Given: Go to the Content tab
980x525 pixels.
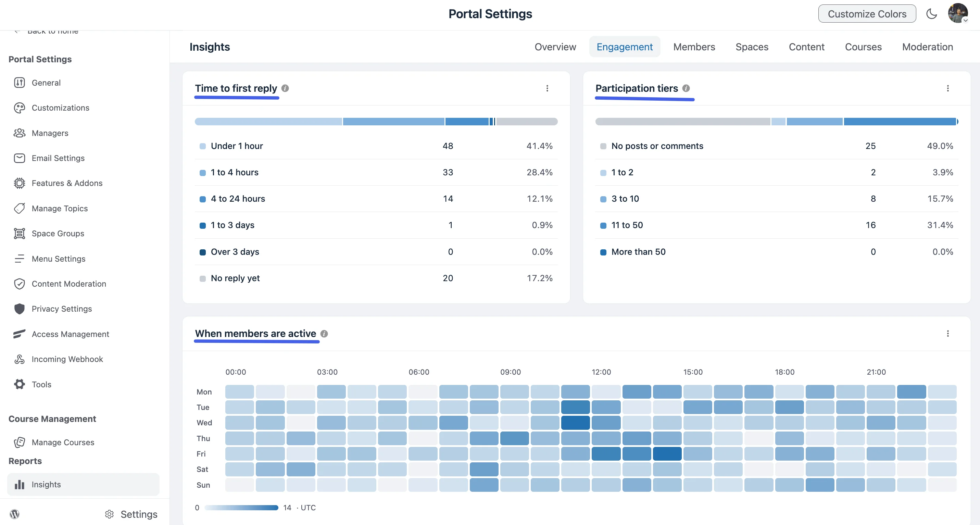Looking at the screenshot, I should (806, 47).
